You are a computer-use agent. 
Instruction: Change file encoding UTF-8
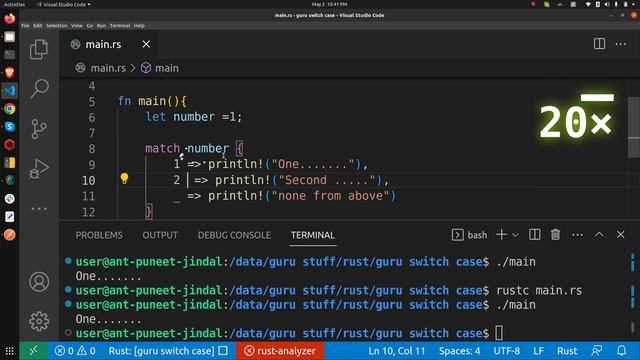(x=507, y=351)
